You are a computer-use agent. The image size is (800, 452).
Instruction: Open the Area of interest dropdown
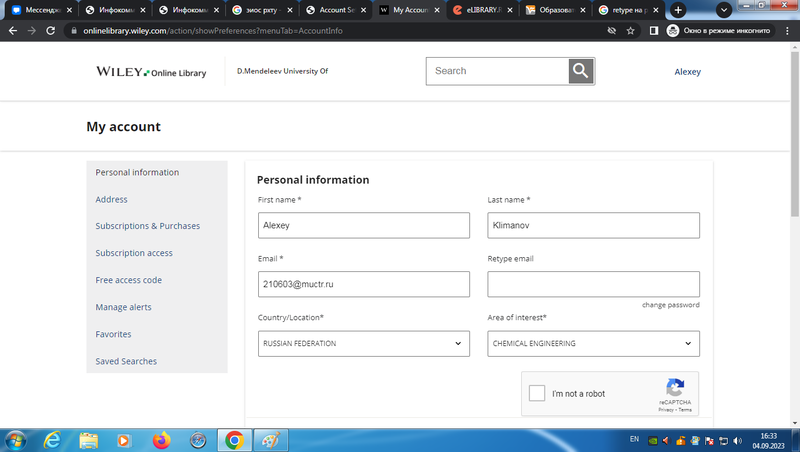coord(593,343)
